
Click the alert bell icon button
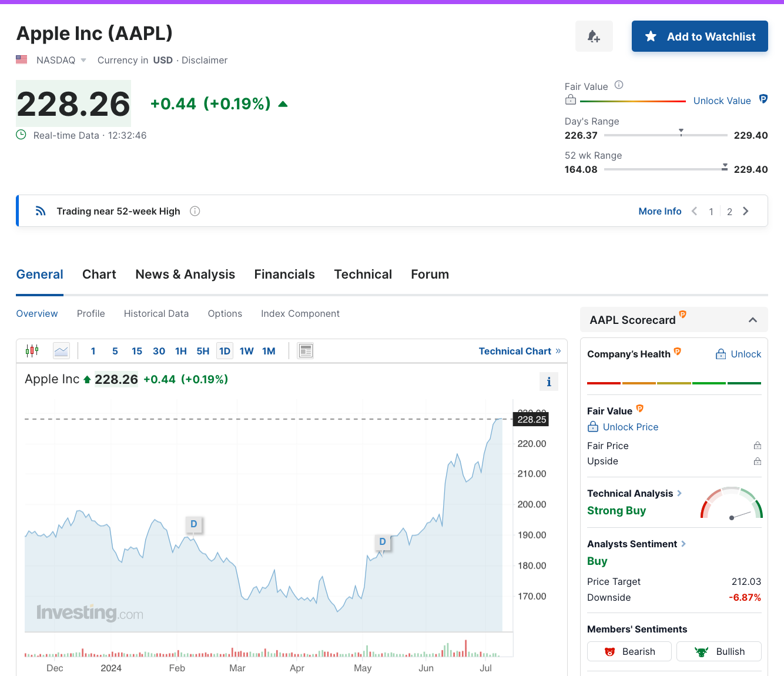594,36
